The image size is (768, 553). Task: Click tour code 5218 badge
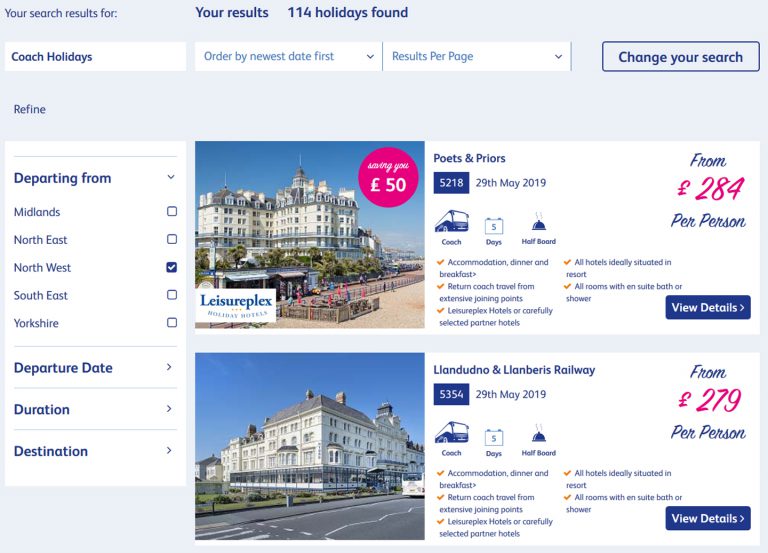(x=451, y=183)
